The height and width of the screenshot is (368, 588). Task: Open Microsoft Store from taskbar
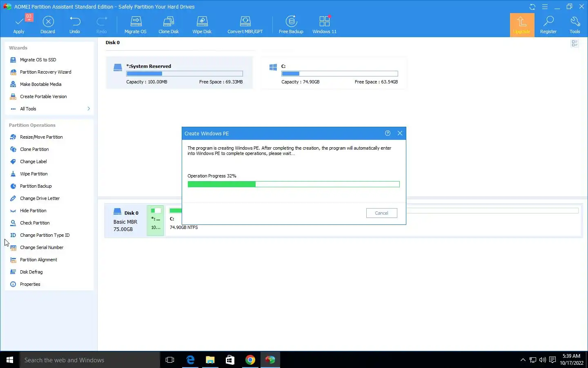(230, 360)
